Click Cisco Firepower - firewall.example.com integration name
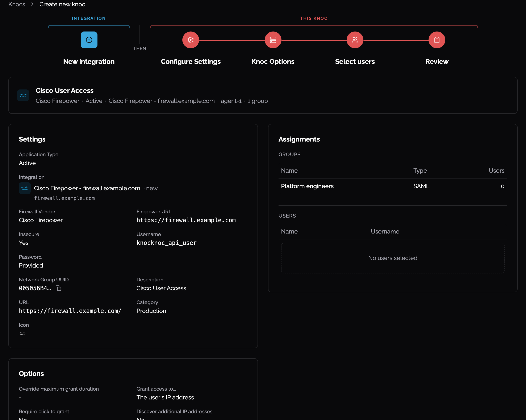 [x=87, y=188]
